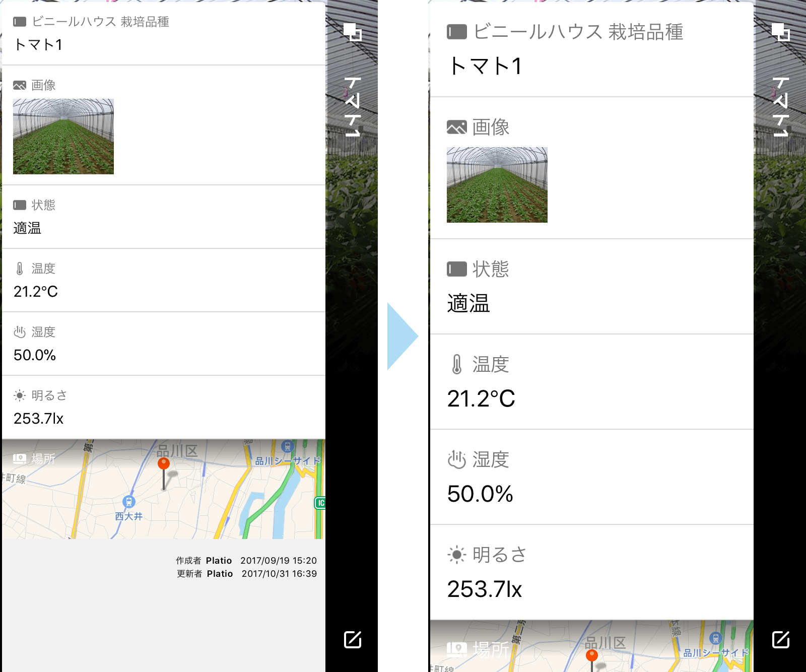This screenshot has height=672, width=806.
Task: Tap the red map pin on left map
Action: (164, 464)
